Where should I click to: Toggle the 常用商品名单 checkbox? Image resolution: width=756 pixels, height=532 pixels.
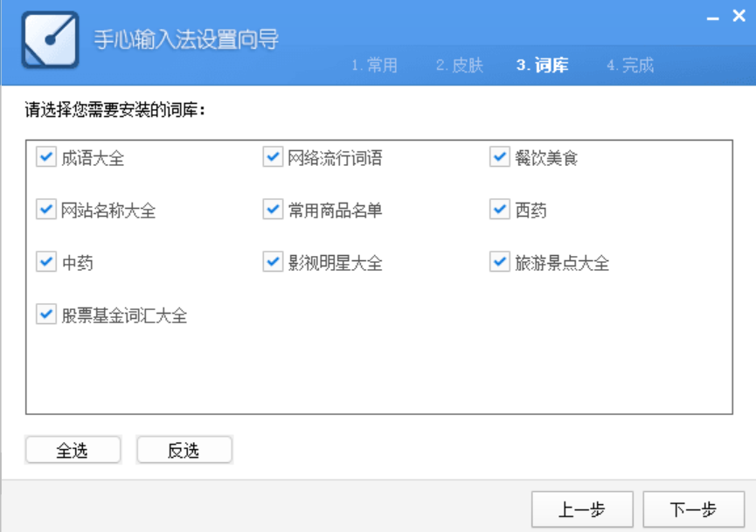coord(271,210)
